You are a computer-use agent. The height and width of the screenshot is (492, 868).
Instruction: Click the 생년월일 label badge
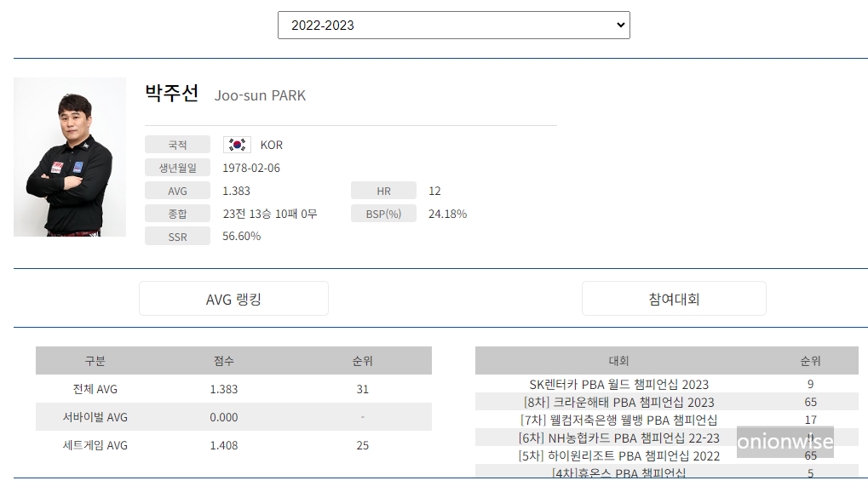pos(177,167)
